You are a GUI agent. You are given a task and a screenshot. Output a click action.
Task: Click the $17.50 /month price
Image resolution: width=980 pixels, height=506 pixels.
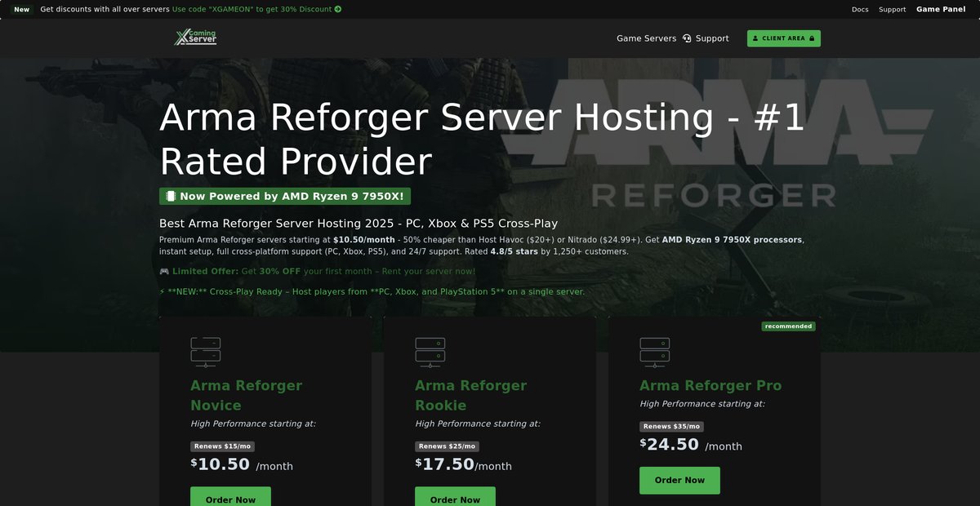463,464
